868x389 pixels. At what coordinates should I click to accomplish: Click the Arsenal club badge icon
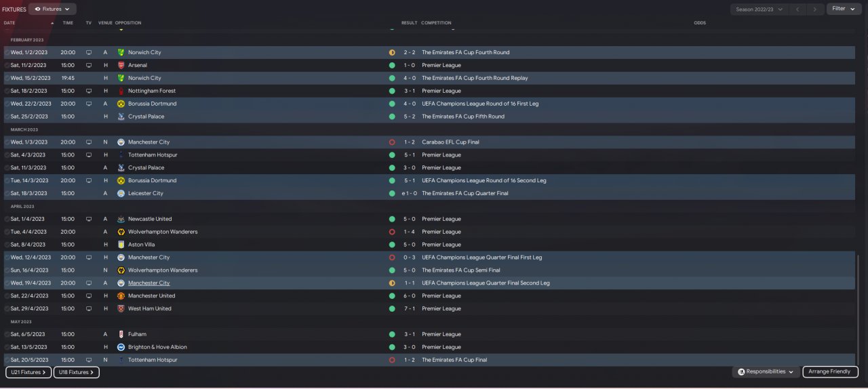pyautogui.click(x=121, y=65)
